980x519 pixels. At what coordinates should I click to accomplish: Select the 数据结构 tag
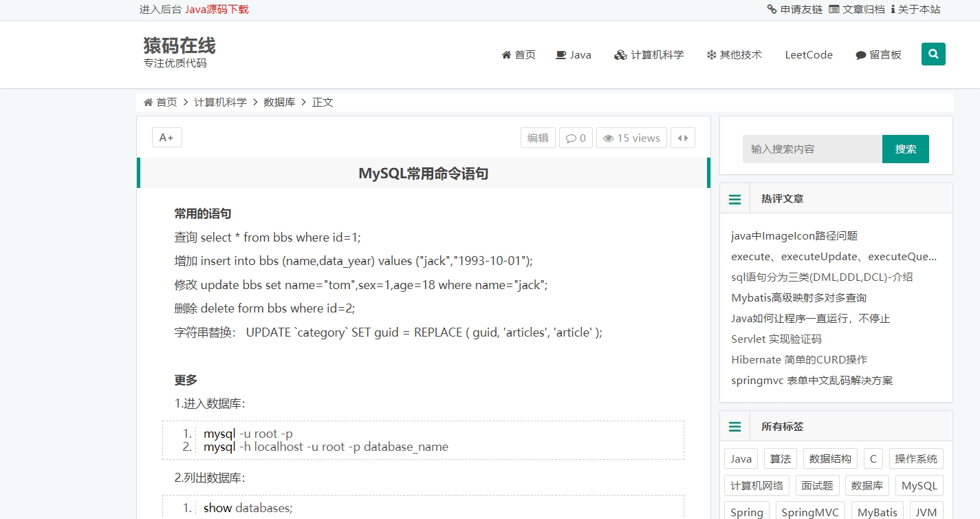[830, 458]
